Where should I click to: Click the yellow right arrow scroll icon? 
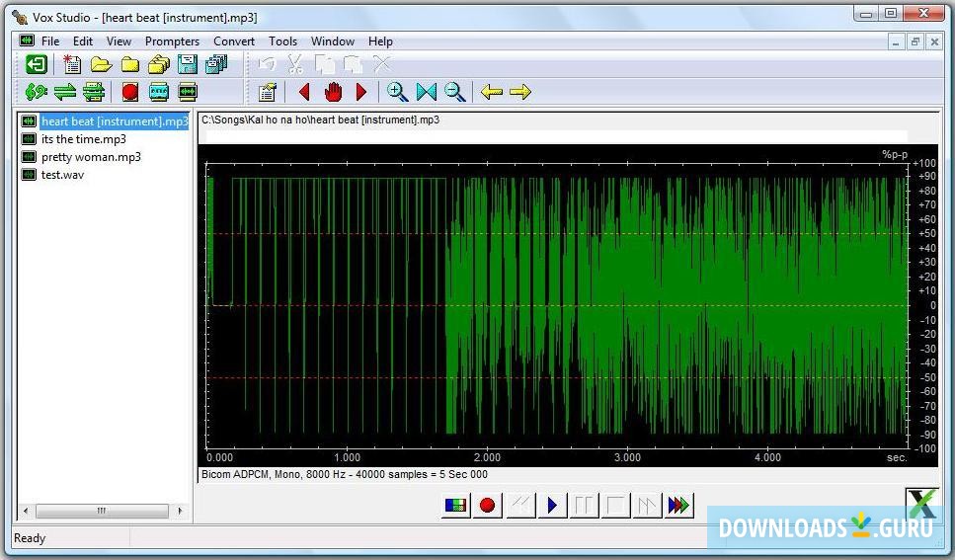click(x=520, y=92)
